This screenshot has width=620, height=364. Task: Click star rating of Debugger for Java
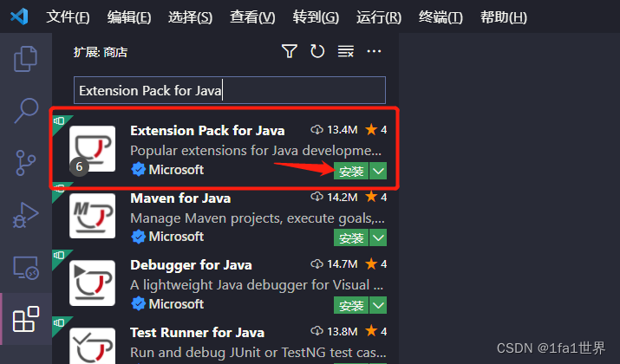tap(376, 264)
